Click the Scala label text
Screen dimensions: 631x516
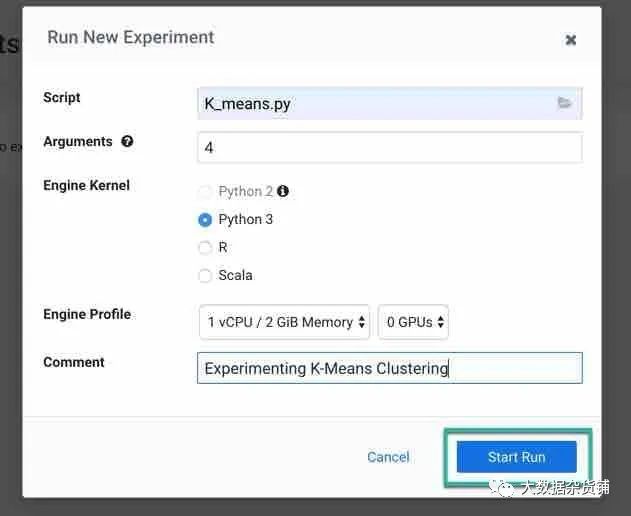(x=235, y=275)
